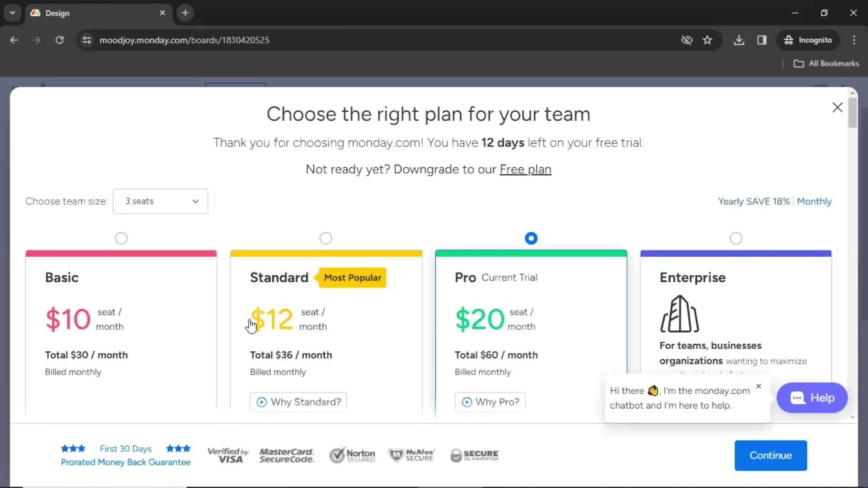This screenshot has width=868, height=488.
Task: Select the Standard plan radio button
Action: [x=326, y=238]
